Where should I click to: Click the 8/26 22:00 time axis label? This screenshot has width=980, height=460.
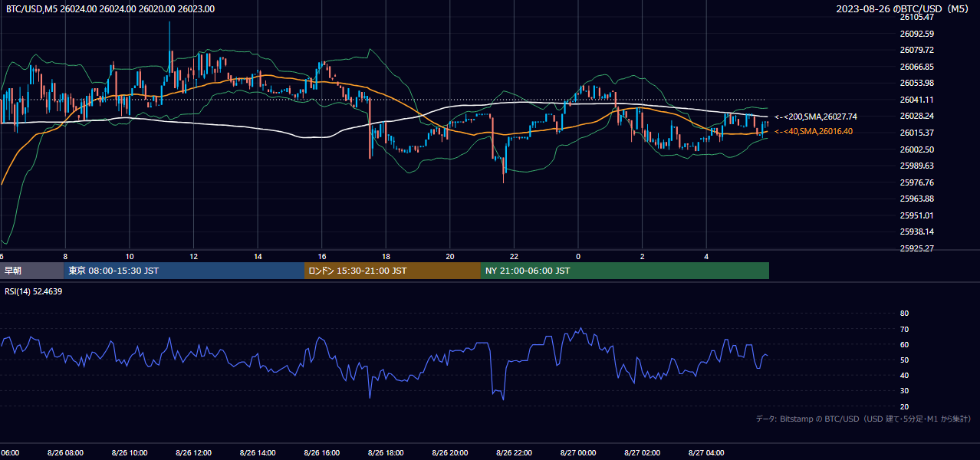point(514,453)
